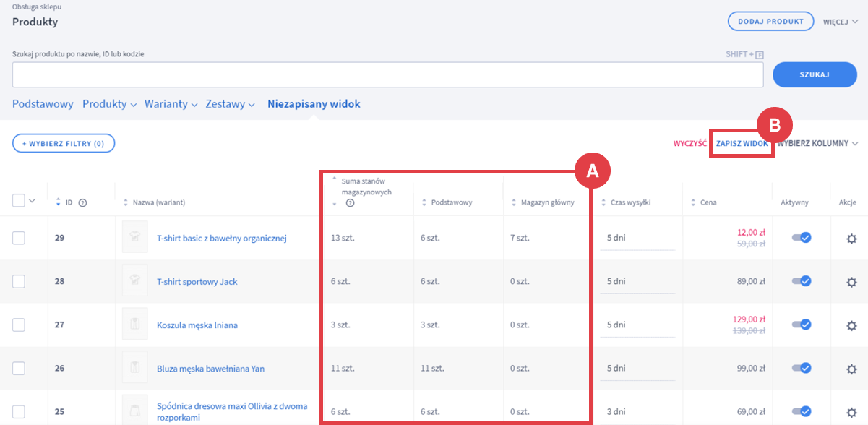The image size is (868, 425).
Task: Click gear icon for T-shirt sportowy Jack
Action: [851, 282]
